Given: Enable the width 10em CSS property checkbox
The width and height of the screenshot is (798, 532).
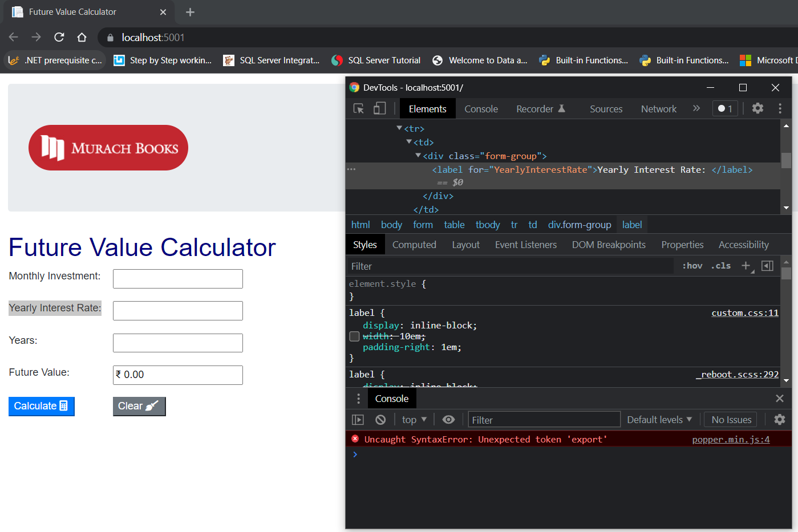Looking at the screenshot, I should coord(354,336).
